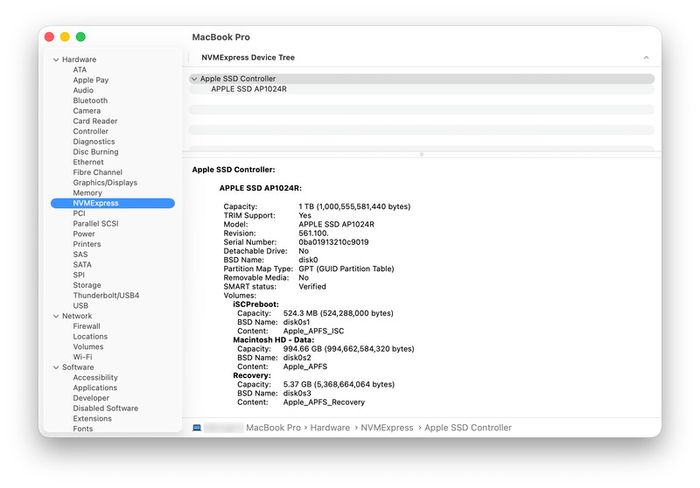Screen dimensions: 700x488
Task: Collapse the Network section in sidebar
Action: pyautogui.click(x=56, y=316)
